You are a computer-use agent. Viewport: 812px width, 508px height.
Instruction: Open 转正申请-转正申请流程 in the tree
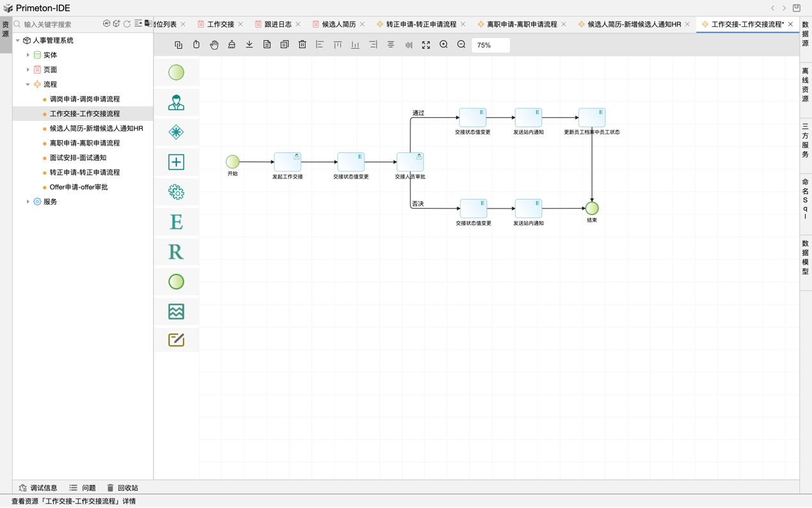click(84, 173)
